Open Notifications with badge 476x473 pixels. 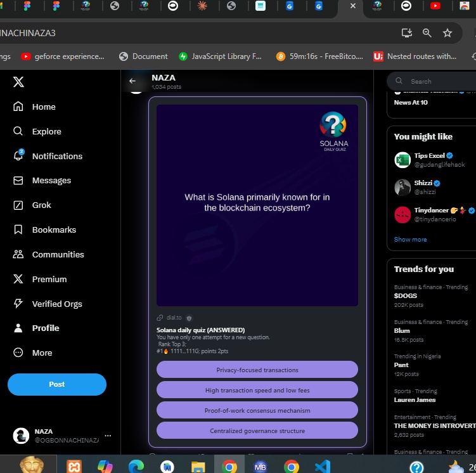(48, 156)
